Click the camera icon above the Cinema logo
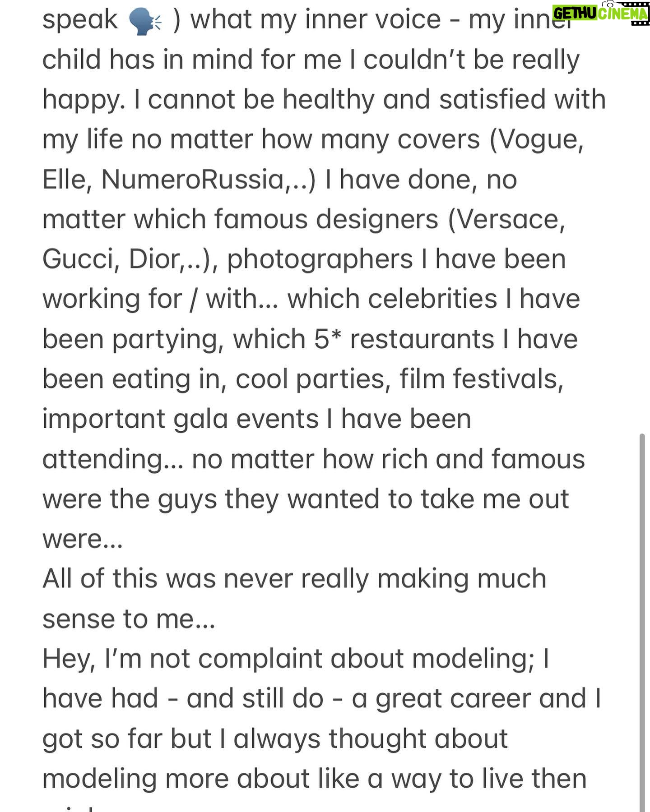 point(610,4)
